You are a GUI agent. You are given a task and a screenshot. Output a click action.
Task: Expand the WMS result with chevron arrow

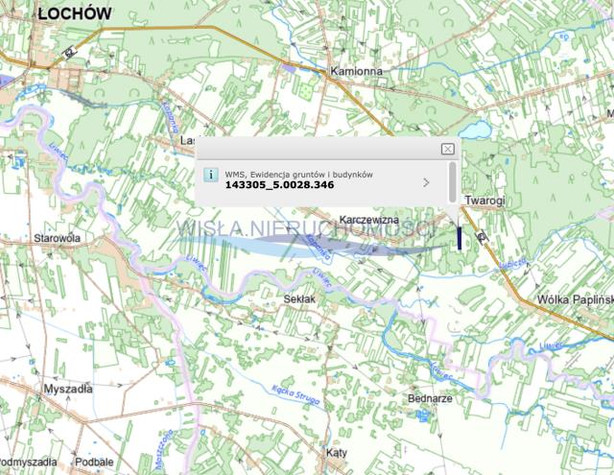pyautogui.click(x=427, y=183)
